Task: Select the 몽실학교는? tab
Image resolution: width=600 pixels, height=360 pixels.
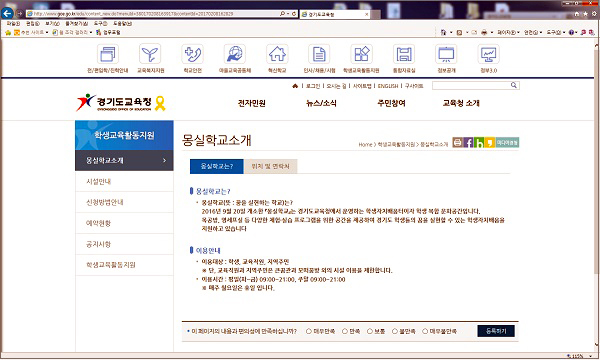Action: tap(217, 166)
